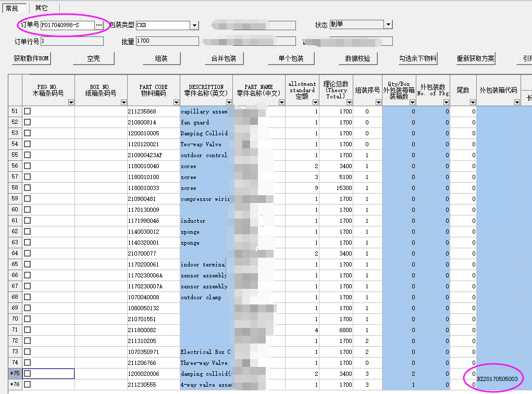This screenshot has height=394, width=532.
Task: Select part code 210900423AP cell
Action: [154, 155]
